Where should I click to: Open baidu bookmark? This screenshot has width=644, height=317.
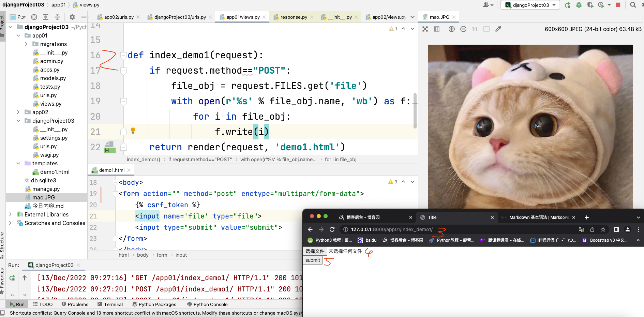pyautogui.click(x=367, y=240)
